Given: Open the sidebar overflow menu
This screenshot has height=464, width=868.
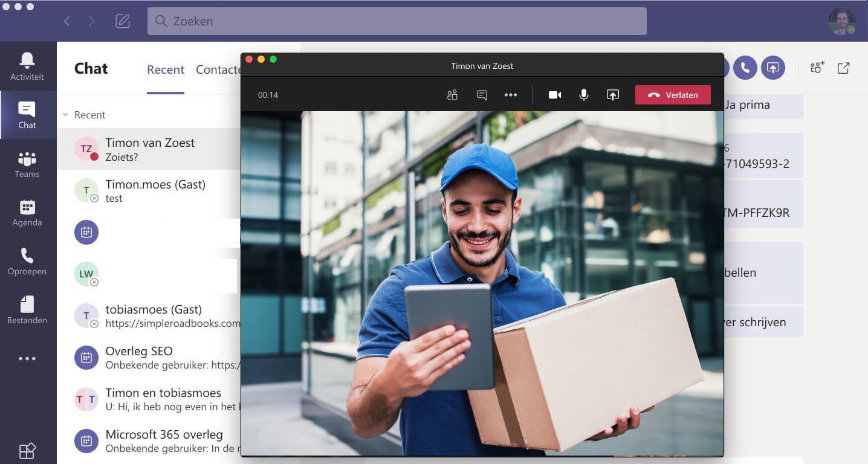Looking at the screenshot, I should 27,358.
